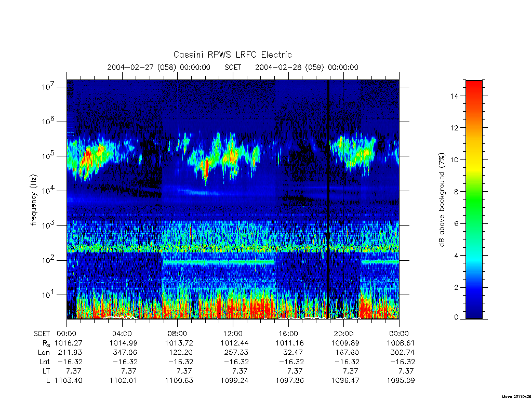Click the colorbar tick value '4'
Viewport: 532px width, 399px height.
click(x=456, y=256)
